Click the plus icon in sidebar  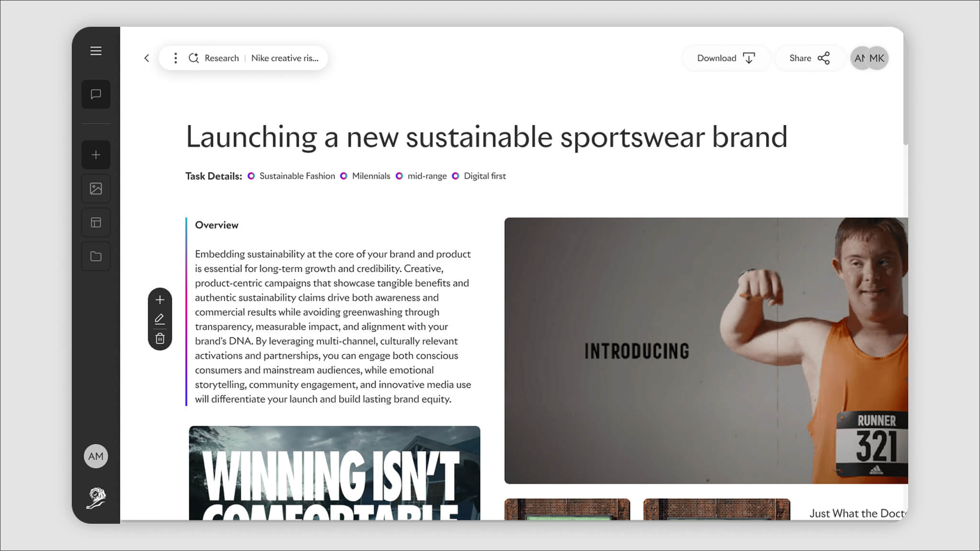pos(96,155)
